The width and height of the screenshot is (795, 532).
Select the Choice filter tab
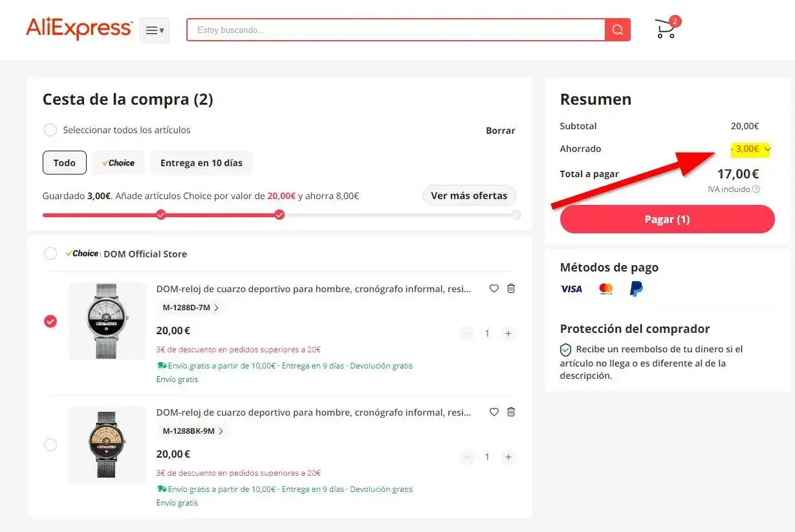118,163
